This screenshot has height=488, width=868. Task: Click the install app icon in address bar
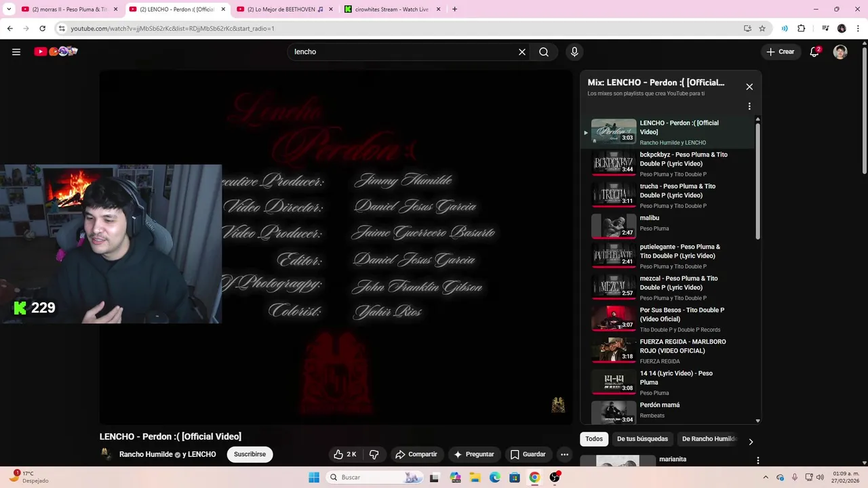747,28
